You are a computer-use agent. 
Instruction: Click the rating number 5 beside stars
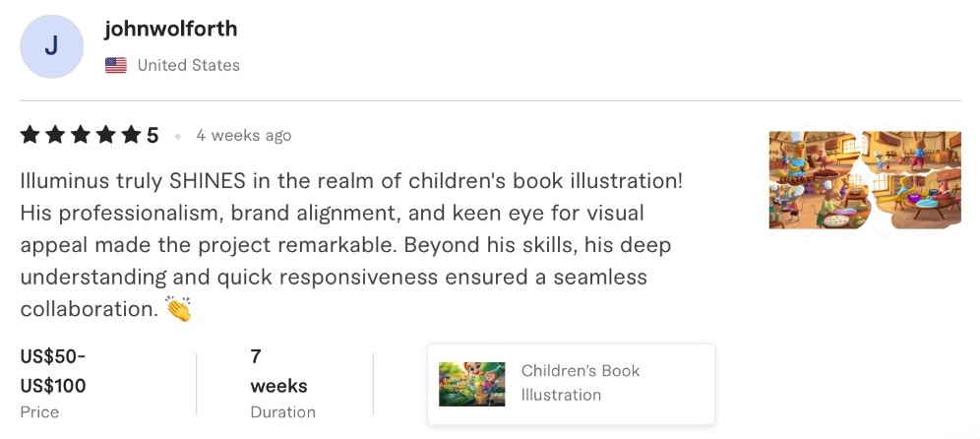(153, 136)
